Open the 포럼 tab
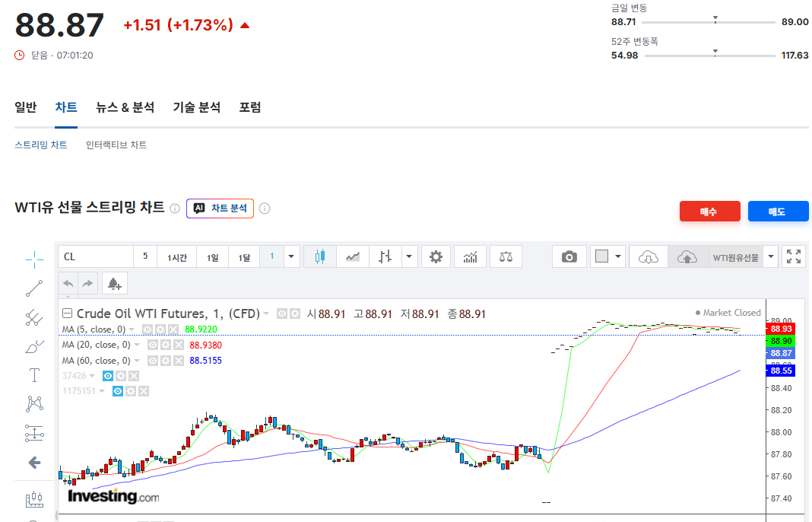Image resolution: width=812 pixels, height=522 pixels. pos(249,107)
